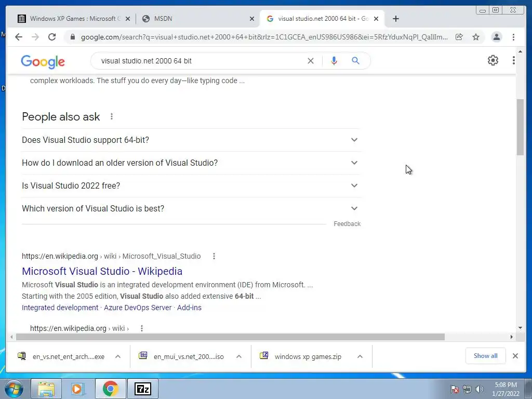The width and height of the screenshot is (532, 399).
Task: Click vertical scrollbar thumb
Action: click(520, 127)
